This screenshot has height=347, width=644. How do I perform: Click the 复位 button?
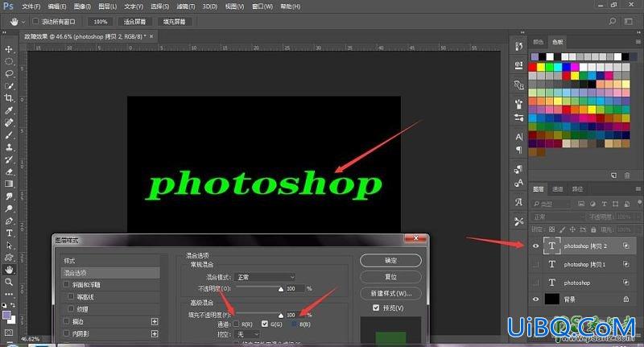tap(390, 277)
